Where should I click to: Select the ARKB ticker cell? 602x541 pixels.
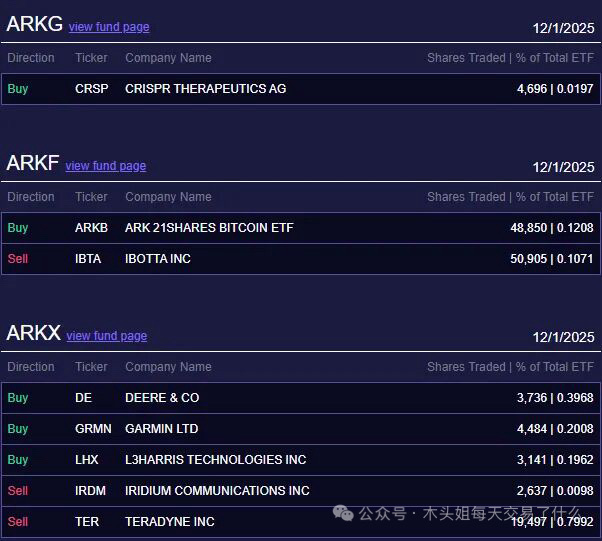(91, 228)
